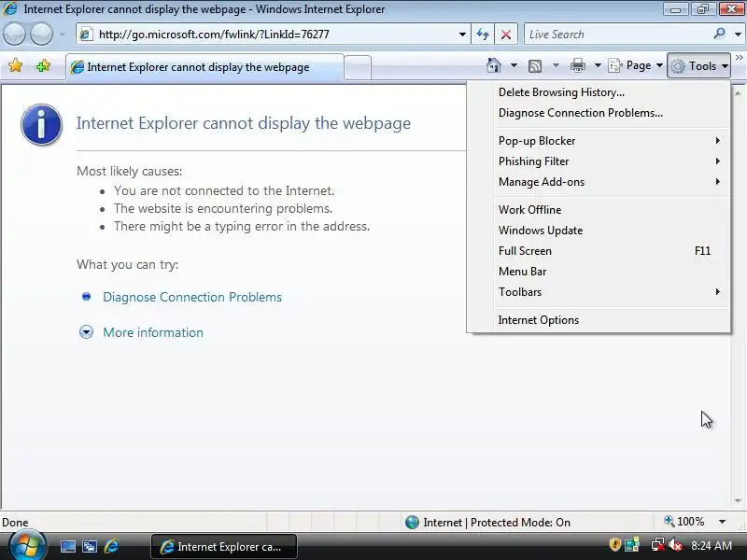747x560 pixels.
Task: Click the Print icon
Action: [577, 65]
